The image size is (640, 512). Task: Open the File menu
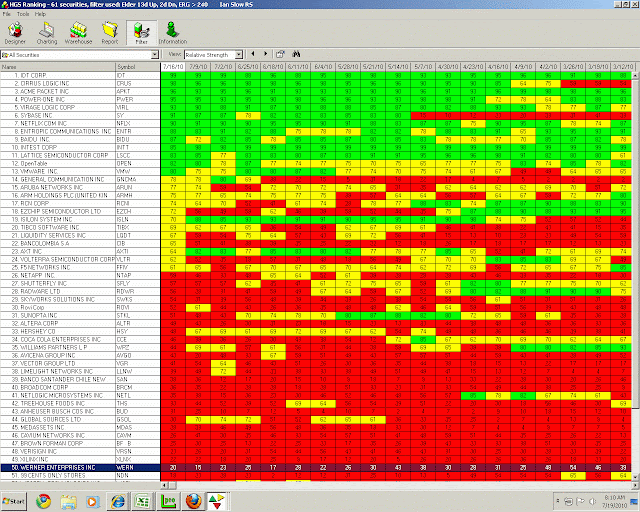tap(7, 14)
